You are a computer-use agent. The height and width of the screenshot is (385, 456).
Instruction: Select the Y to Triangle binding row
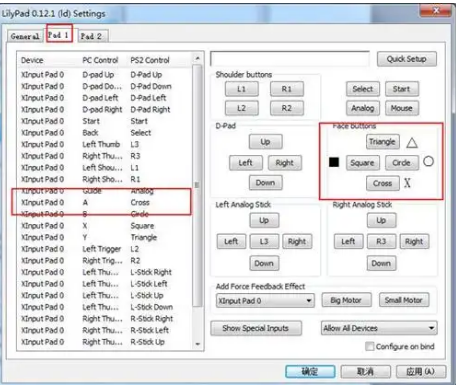tap(105, 237)
